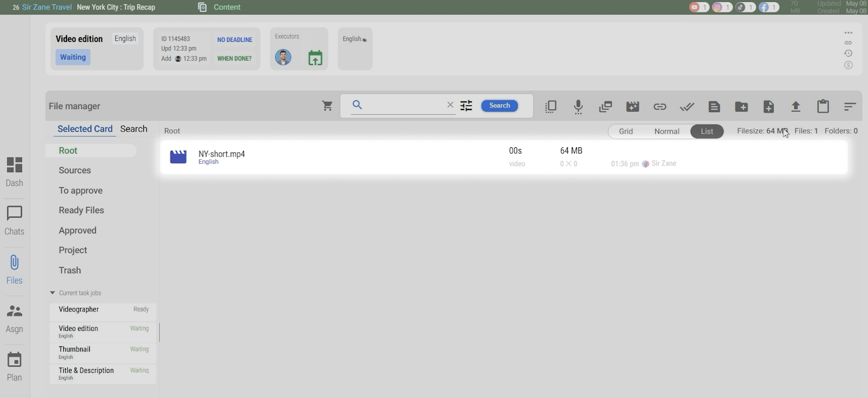Click the create new folder icon
This screenshot has width=868, height=398.
tap(741, 107)
